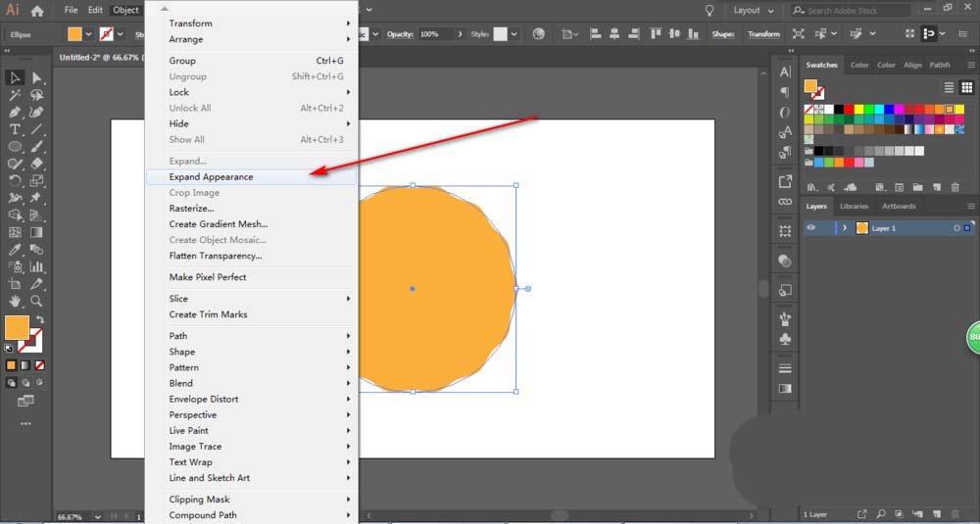This screenshot has width=980, height=524.
Task: Switch swatches to list view
Action: 949,87
